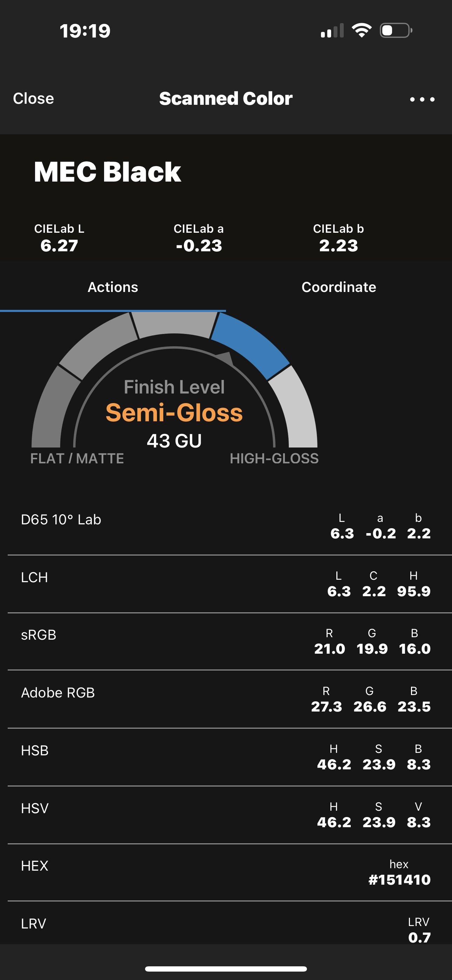
Task: Open the three-dot more options menu
Action: tap(422, 99)
